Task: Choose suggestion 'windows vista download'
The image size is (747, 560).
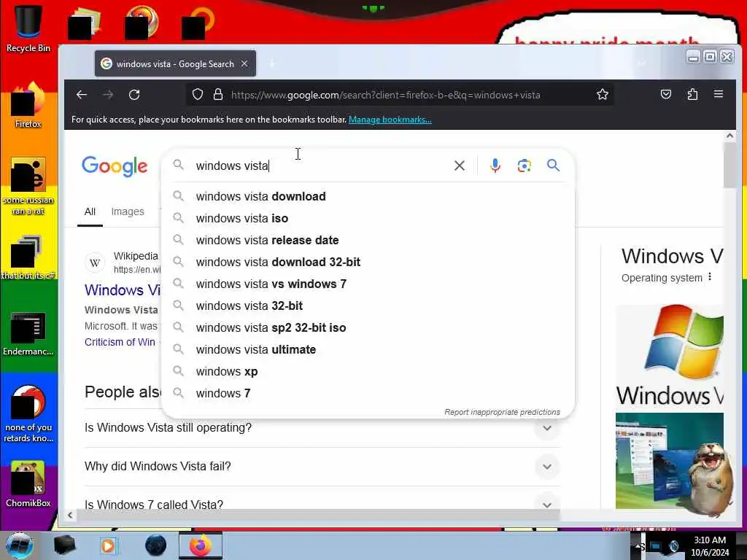Action: [368, 196]
